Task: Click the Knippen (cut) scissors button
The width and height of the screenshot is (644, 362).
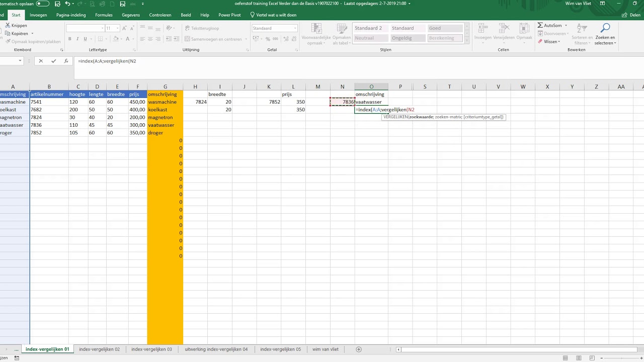Action: pyautogui.click(x=16, y=26)
